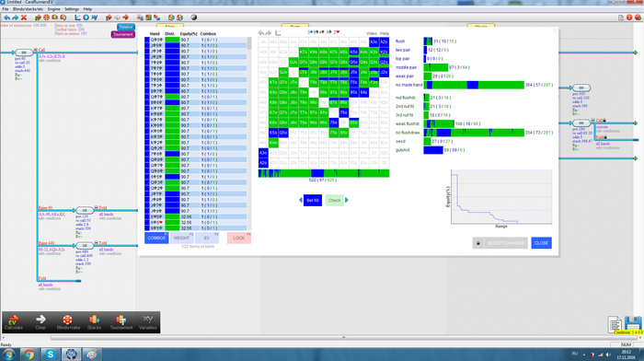The image size is (644, 361).
Task: Click the blue CLOSE button
Action: click(x=541, y=243)
